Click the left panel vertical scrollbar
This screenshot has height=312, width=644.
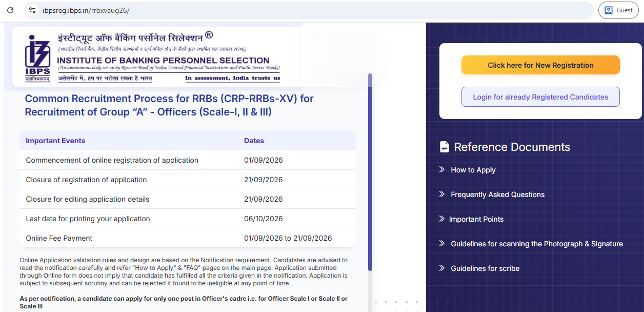point(370,172)
